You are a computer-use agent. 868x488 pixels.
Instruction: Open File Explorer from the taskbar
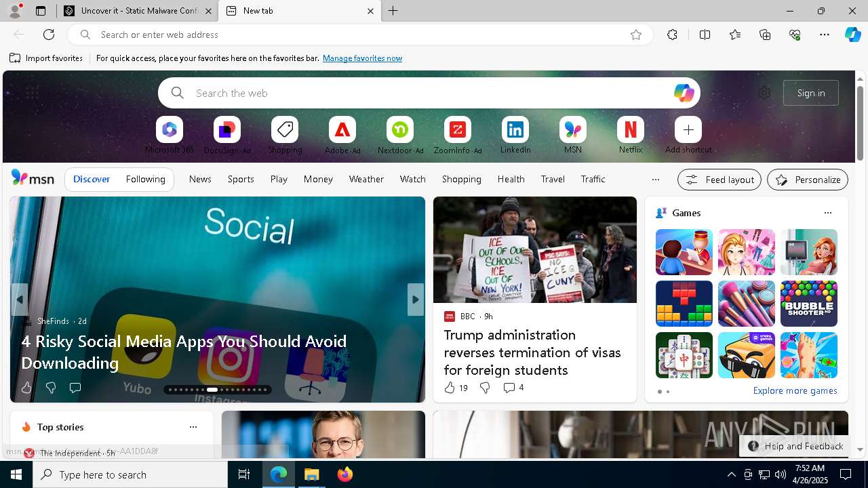[x=312, y=474]
